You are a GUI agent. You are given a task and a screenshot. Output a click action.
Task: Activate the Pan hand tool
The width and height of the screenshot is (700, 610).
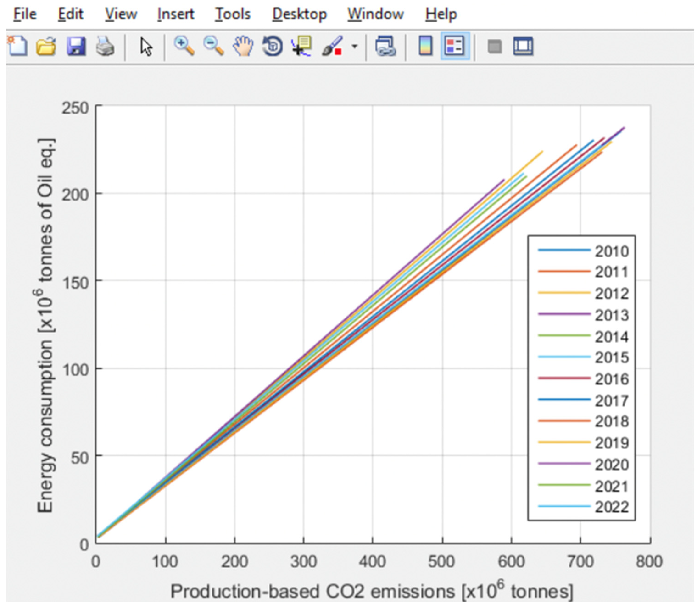(x=243, y=46)
